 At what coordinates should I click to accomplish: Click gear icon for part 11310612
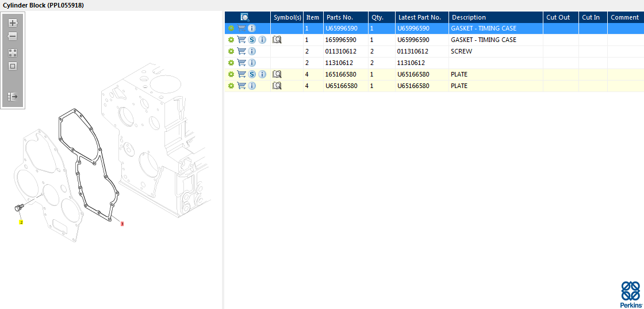coord(231,63)
